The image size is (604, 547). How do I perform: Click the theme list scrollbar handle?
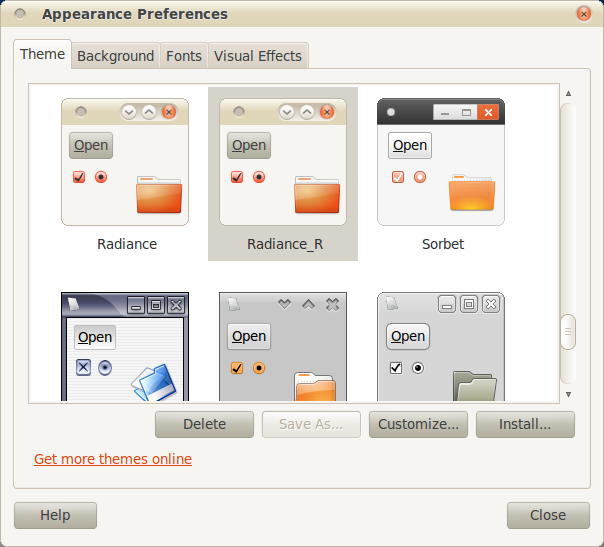coord(568,332)
